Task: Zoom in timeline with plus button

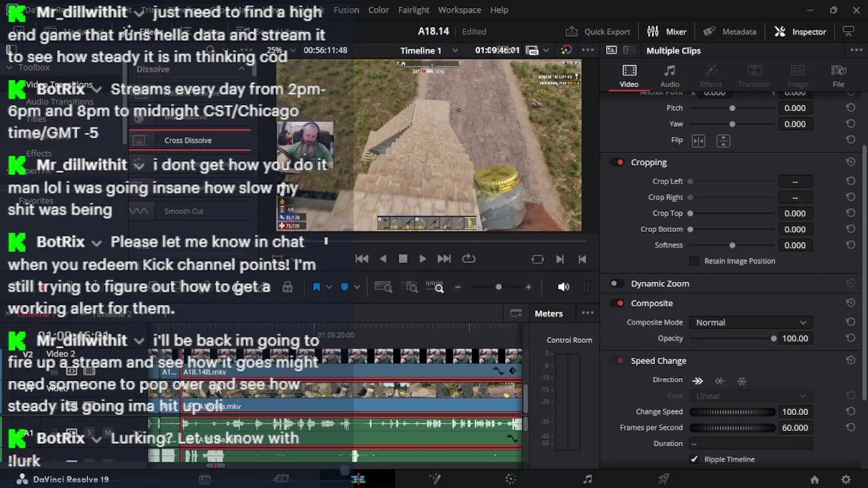Action: point(528,287)
